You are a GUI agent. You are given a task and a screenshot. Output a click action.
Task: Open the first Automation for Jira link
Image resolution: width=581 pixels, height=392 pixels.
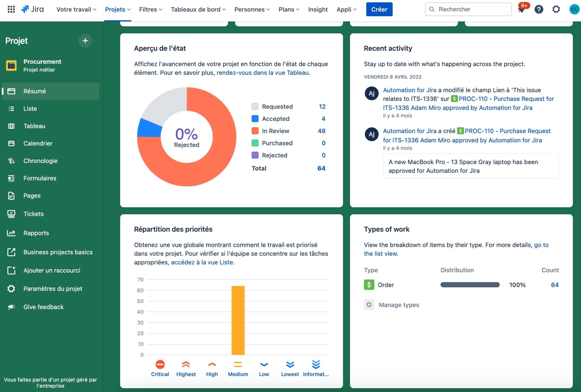(x=410, y=90)
